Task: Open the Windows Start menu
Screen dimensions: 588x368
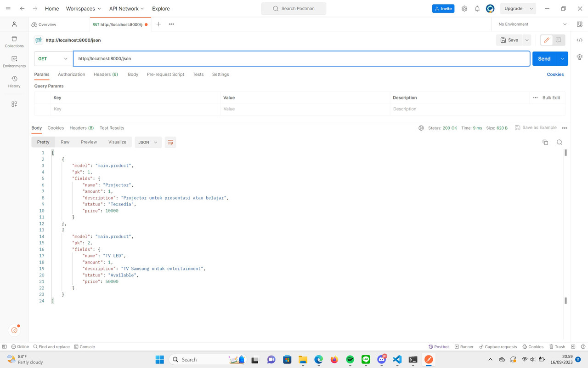Action: point(159,360)
